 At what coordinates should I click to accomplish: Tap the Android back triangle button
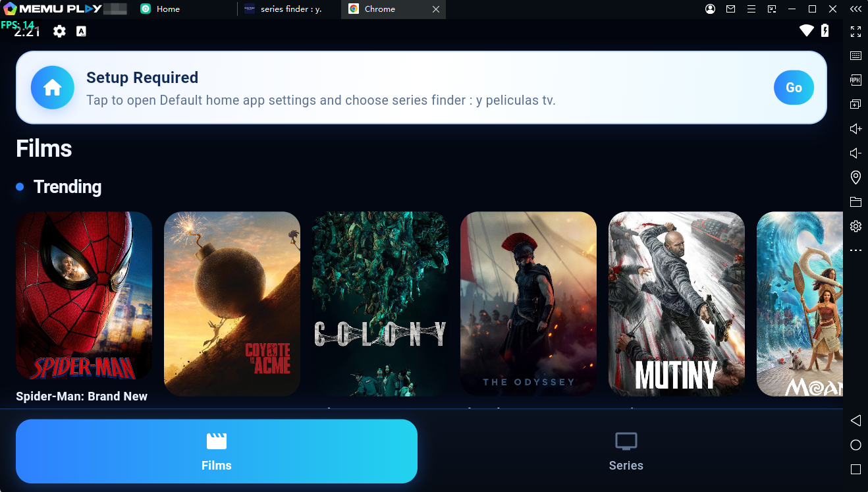coord(855,420)
